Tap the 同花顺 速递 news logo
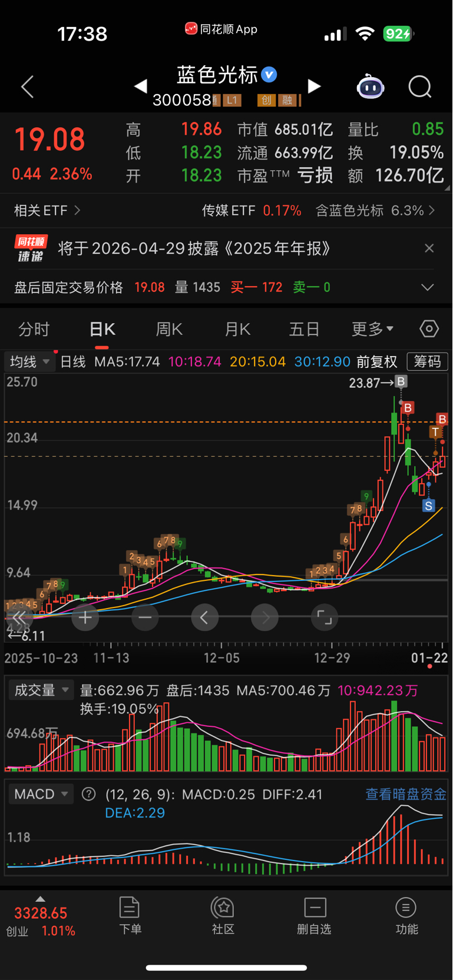Screen dimensions: 453x980 coord(31,248)
